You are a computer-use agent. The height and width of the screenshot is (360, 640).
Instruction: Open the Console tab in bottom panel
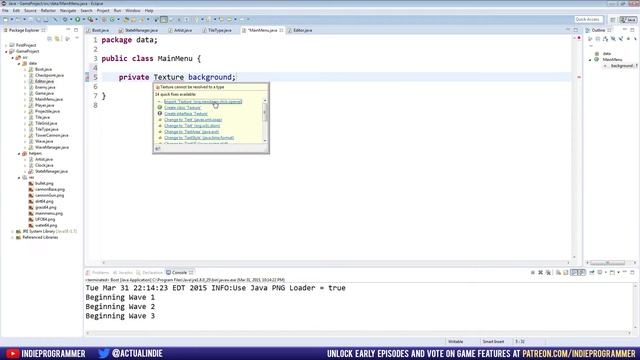[179, 273]
